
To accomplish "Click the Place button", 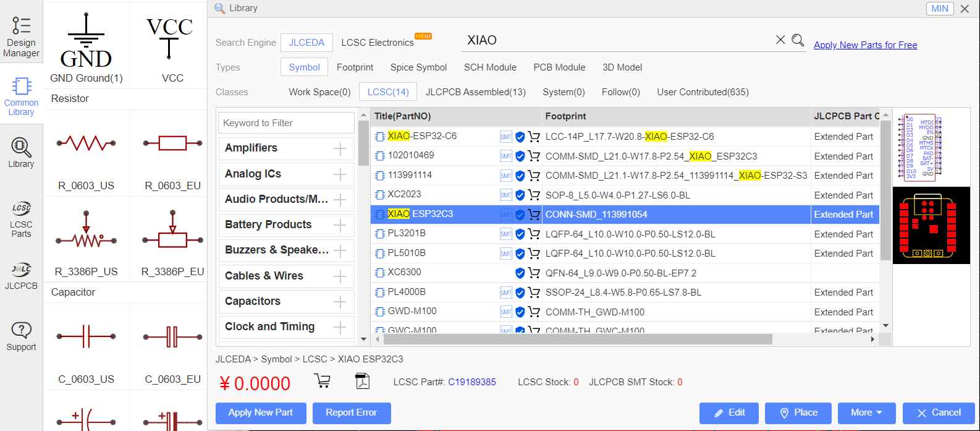I will (x=799, y=413).
